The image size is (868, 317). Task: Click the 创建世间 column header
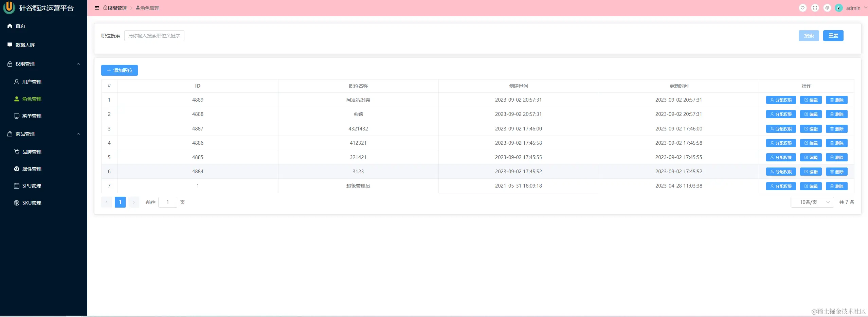519,86
